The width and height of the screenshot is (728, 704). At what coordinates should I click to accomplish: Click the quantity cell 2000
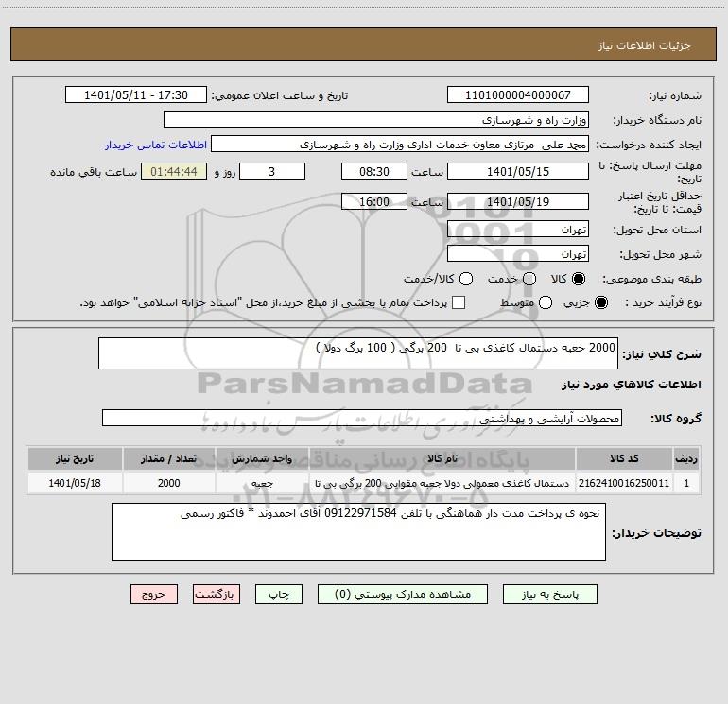pos(169,483)
